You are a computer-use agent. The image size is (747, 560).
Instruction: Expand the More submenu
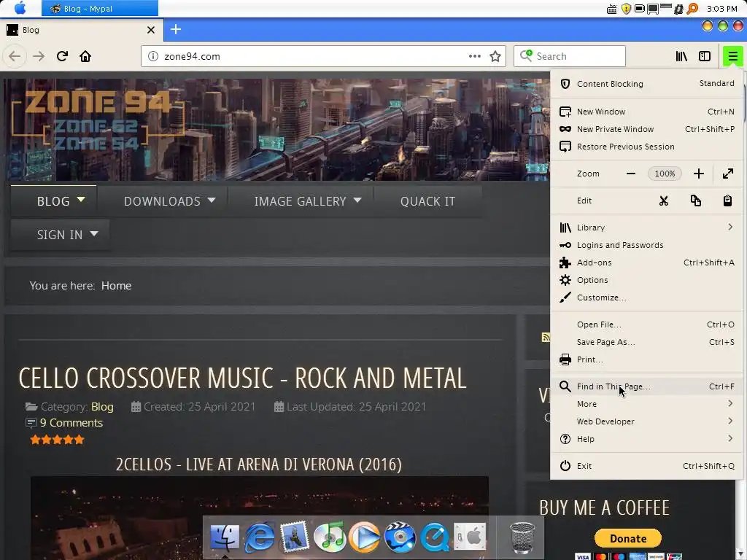647,404
